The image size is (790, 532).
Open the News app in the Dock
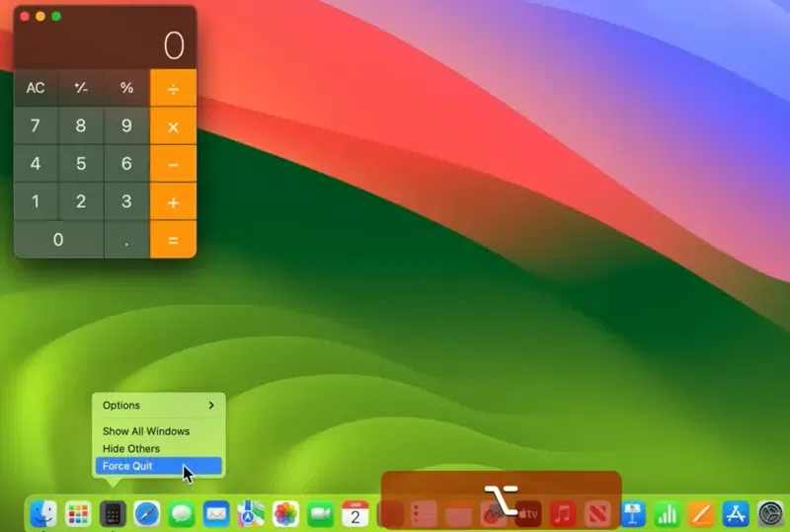tap(597, 514)
